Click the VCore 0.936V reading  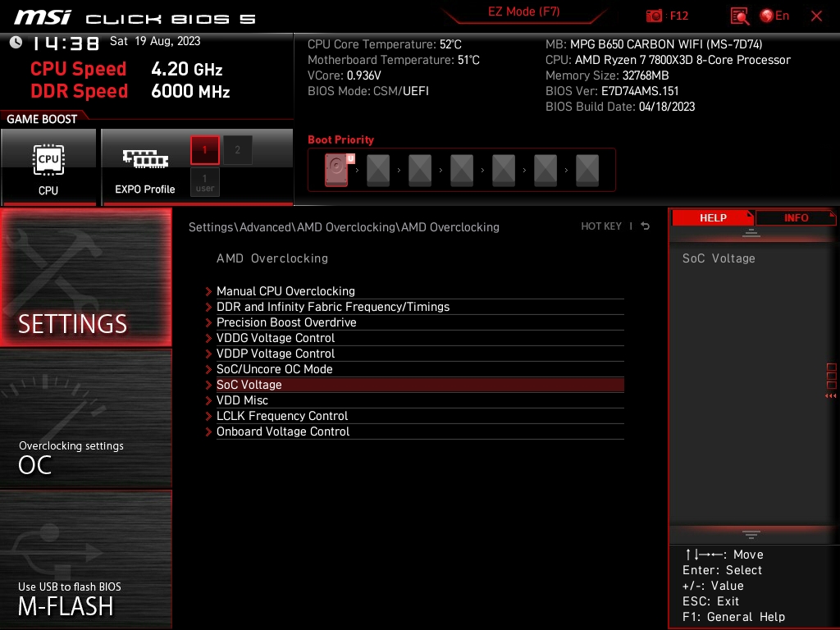(344, 75)
